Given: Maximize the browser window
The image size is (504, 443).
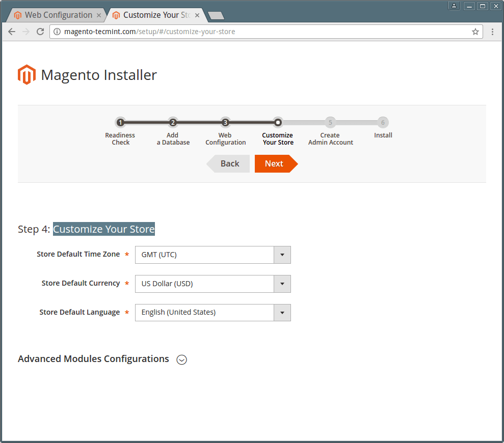Looking at the screenshot, I should [483, 6].
